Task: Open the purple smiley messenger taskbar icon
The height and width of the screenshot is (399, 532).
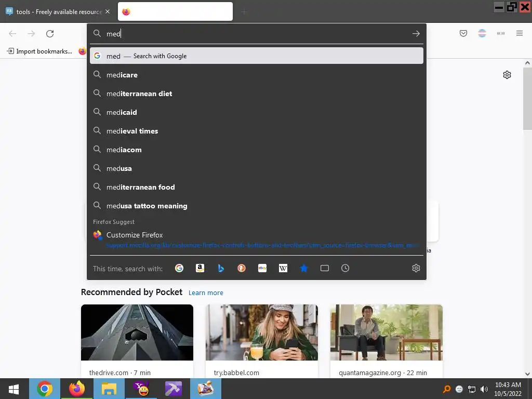Action: click(x=141, y=389)
